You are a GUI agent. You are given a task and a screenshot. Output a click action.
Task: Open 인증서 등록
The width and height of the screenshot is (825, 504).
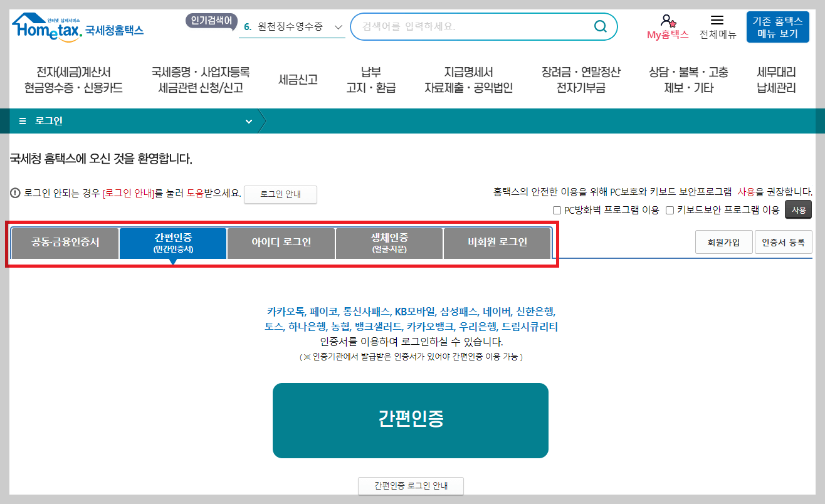tap(783, 241)
